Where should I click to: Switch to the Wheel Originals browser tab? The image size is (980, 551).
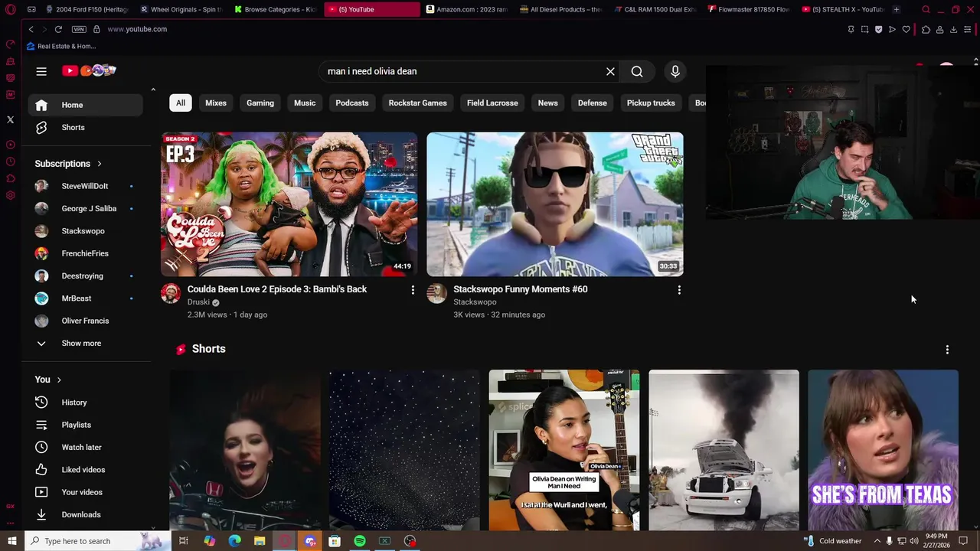181,9
